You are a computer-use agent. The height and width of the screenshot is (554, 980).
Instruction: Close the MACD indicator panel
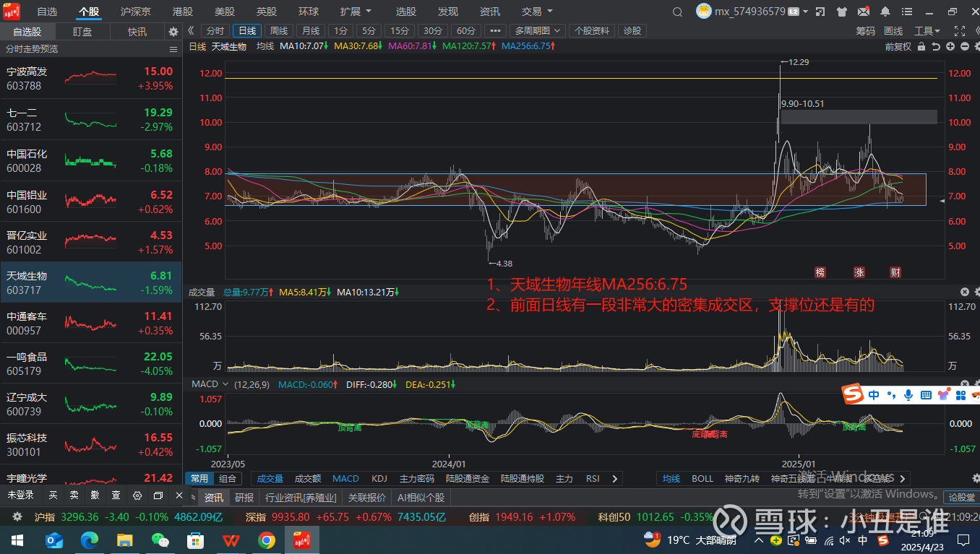click(x=965, y=384)
